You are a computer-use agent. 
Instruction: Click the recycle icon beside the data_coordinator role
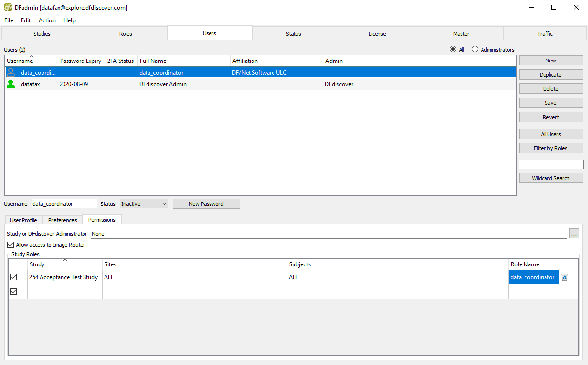point(565,277)
